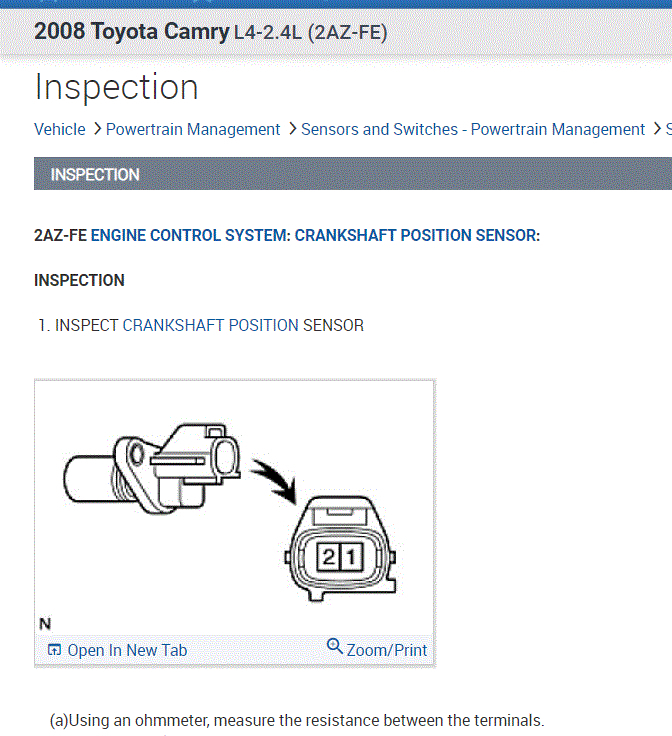Go to Powertrain Management breadcrumb
672x736 pixels.
(x=193, y=129)
